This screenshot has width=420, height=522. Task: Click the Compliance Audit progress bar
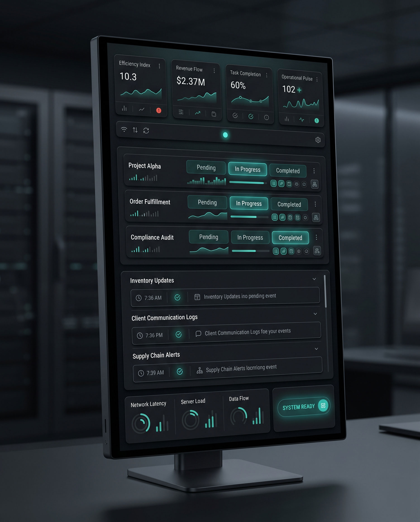click(251, 251)
